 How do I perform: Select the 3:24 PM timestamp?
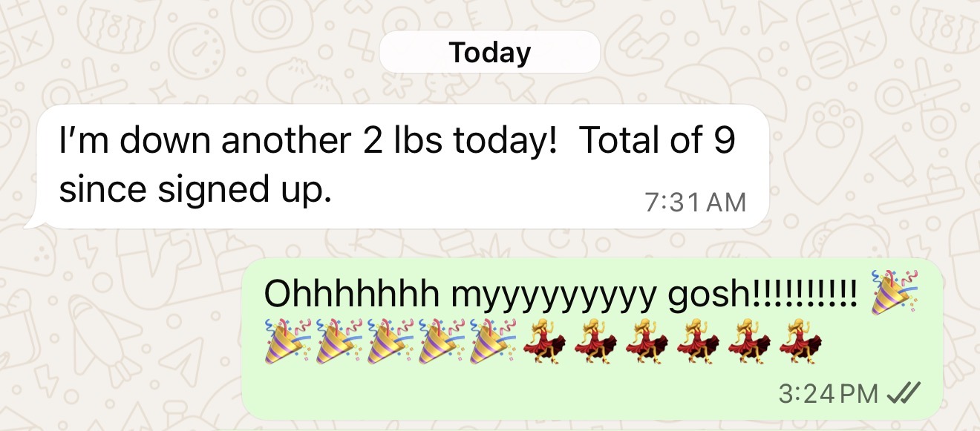coord(829,394)
